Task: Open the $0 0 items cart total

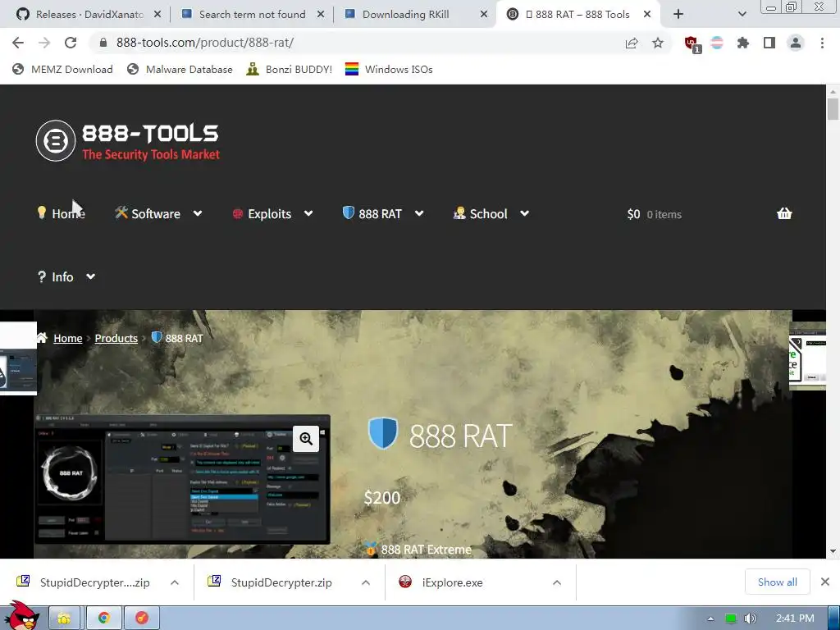Action: point(654,214)
